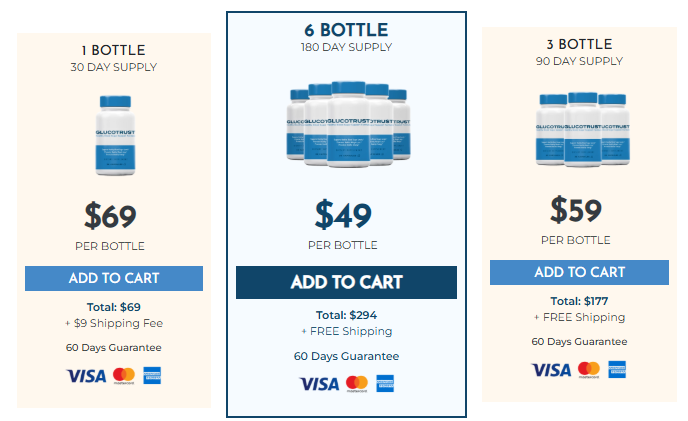Click Visa icon in 1 bottle card
688x421 pixels.
(86, 376)
